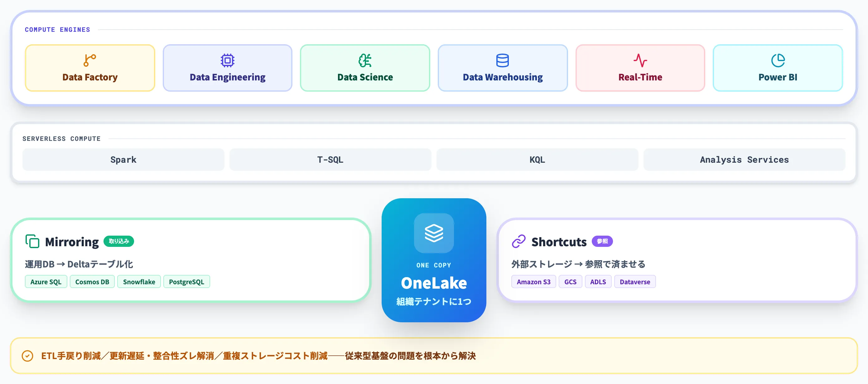This screenshot has width=868, height=384.
Task: Select the Analysis Services block
Action: pyautogui.click(x=744, y=160)
